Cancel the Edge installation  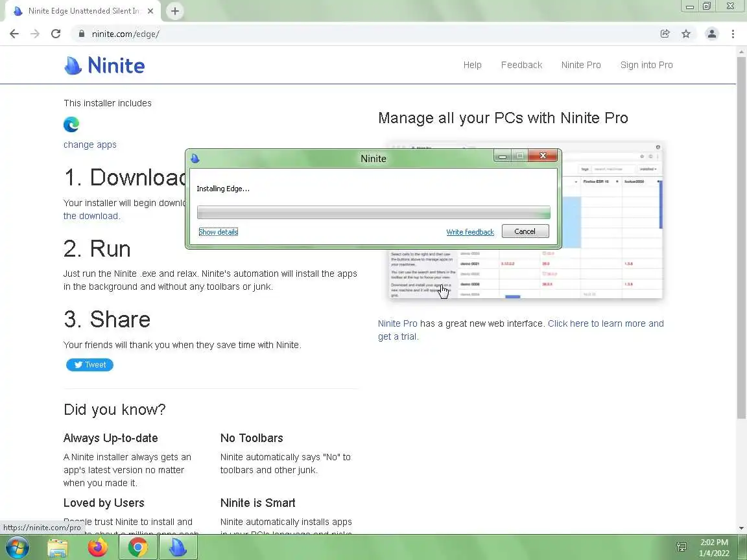click(x=525, y=231)
